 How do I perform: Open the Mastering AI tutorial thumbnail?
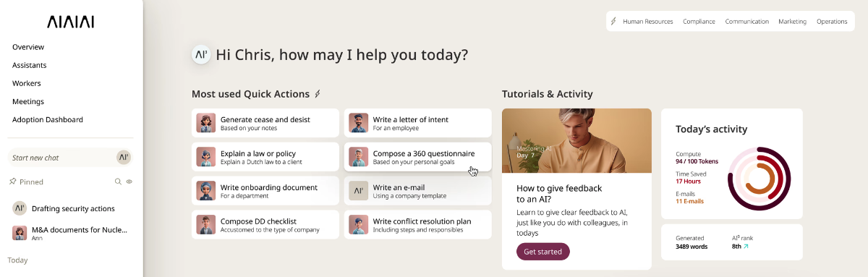(x=576, y=141)
